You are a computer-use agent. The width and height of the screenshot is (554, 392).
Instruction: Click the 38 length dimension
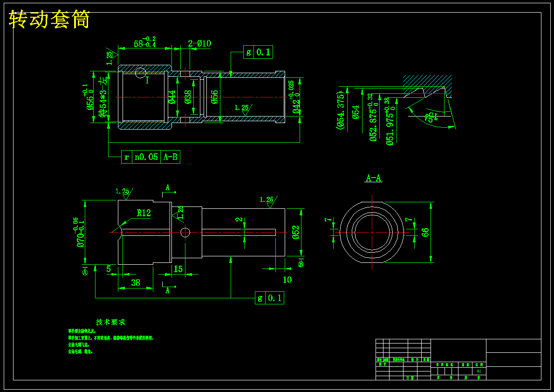point(135,282)
